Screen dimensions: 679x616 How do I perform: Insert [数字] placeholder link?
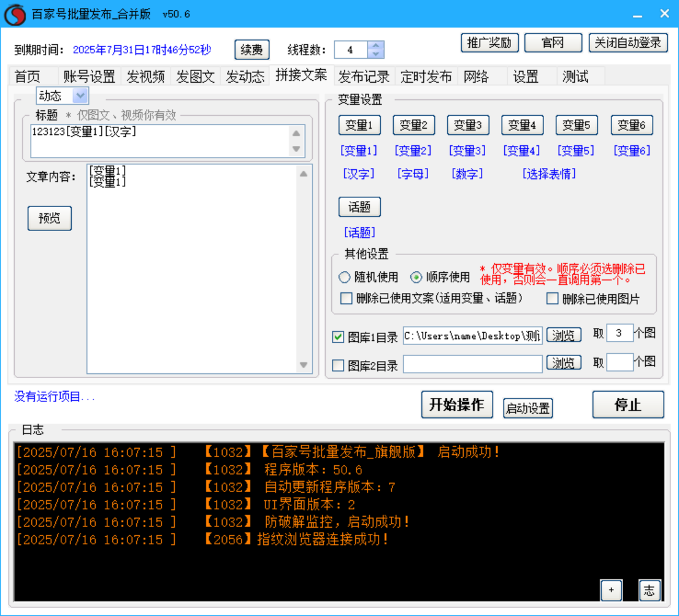(467, 174)
